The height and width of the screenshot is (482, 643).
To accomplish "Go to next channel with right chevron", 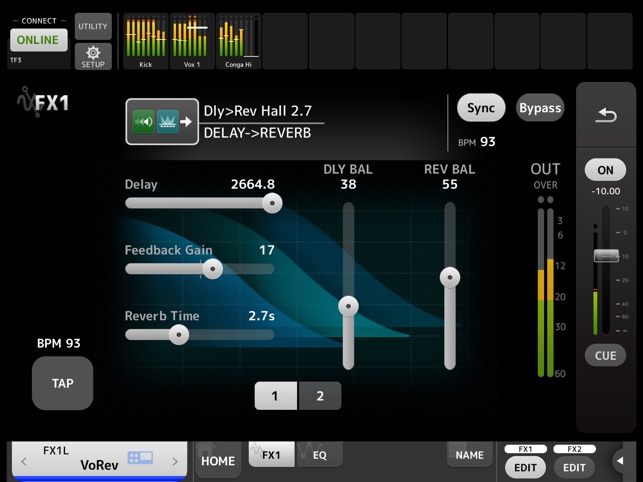I will pos(175,461).
